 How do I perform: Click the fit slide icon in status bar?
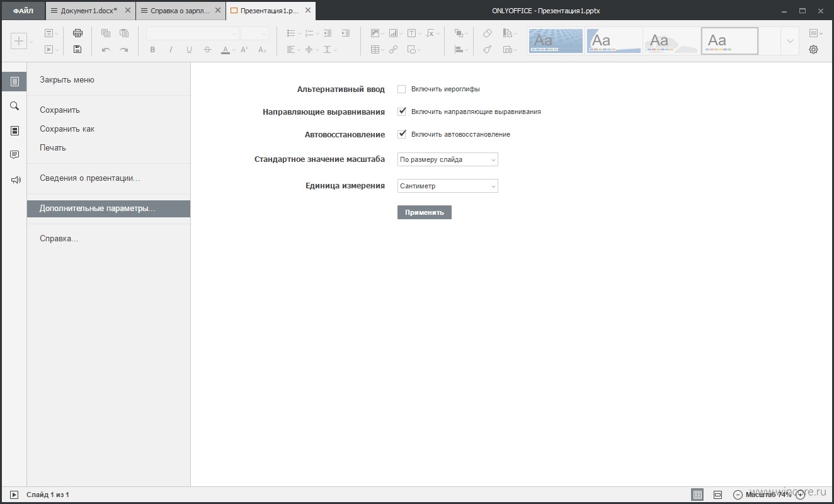click(697, 495)
